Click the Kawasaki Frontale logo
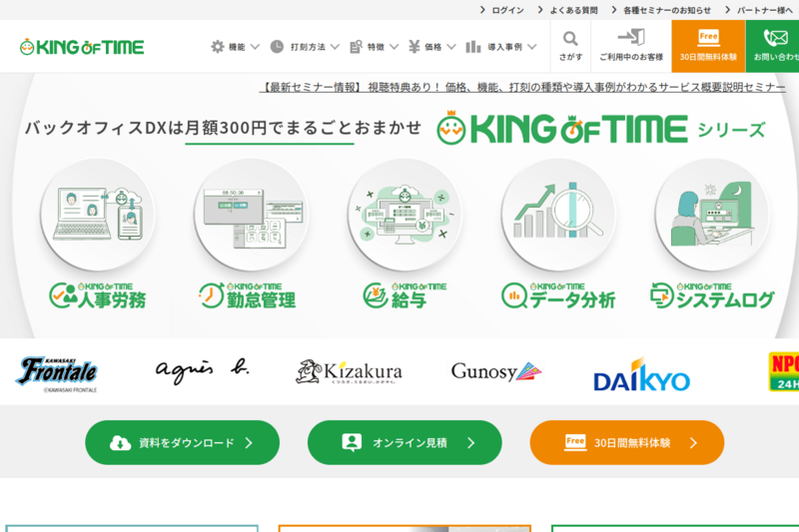The height and width of the screenshot is (532, 799). click(x=57, y=373)
